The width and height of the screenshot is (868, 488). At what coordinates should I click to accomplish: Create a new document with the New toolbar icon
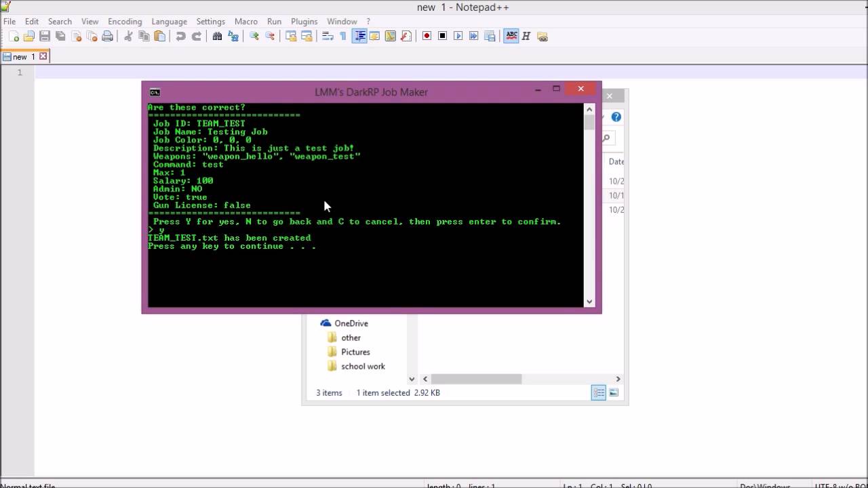[x=14, y=37]
